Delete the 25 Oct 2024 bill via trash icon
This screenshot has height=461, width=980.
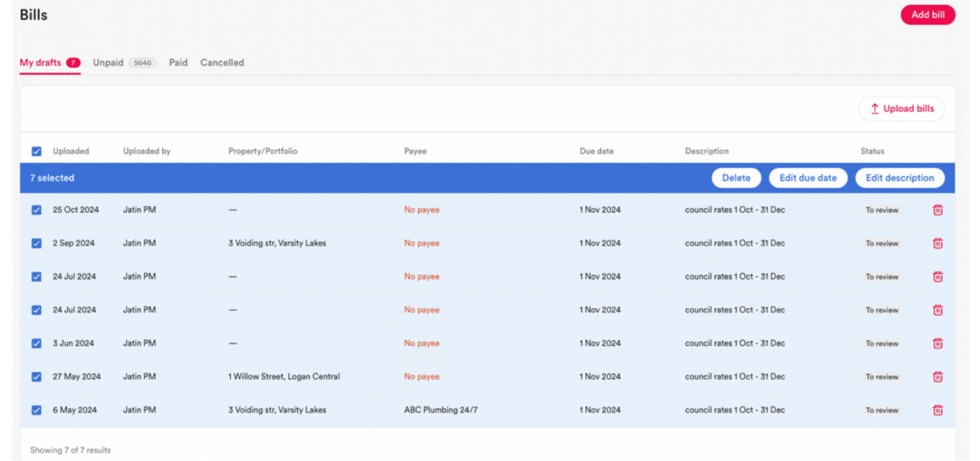click(x=937, y=210)
